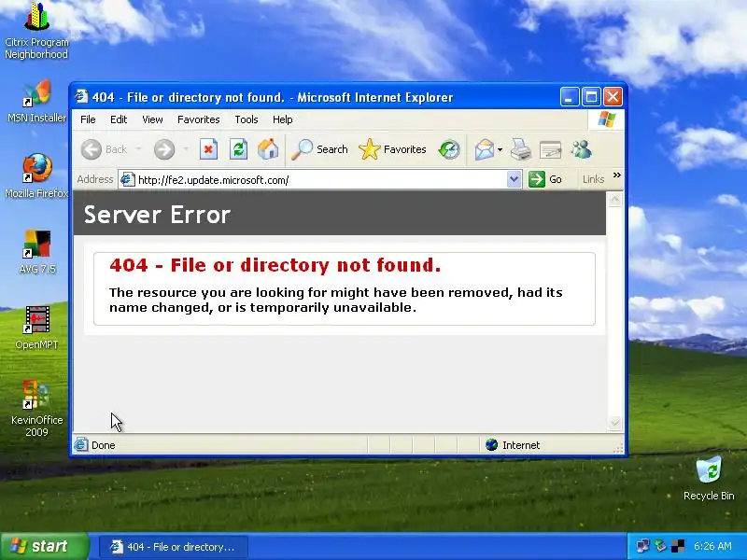Click the Internet security zone indicator
747x560 pixels.
513,445
